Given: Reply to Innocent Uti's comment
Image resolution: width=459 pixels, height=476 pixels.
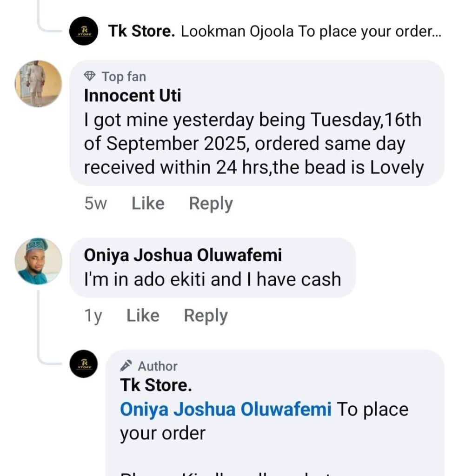Looking at the screenshot, I should point(211,204).
